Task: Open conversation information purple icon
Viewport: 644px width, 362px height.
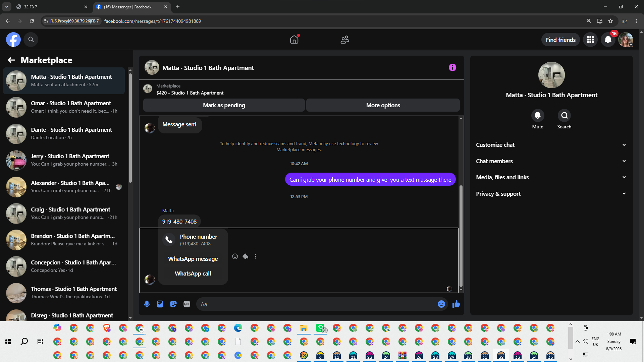Action: pos(452,68)
